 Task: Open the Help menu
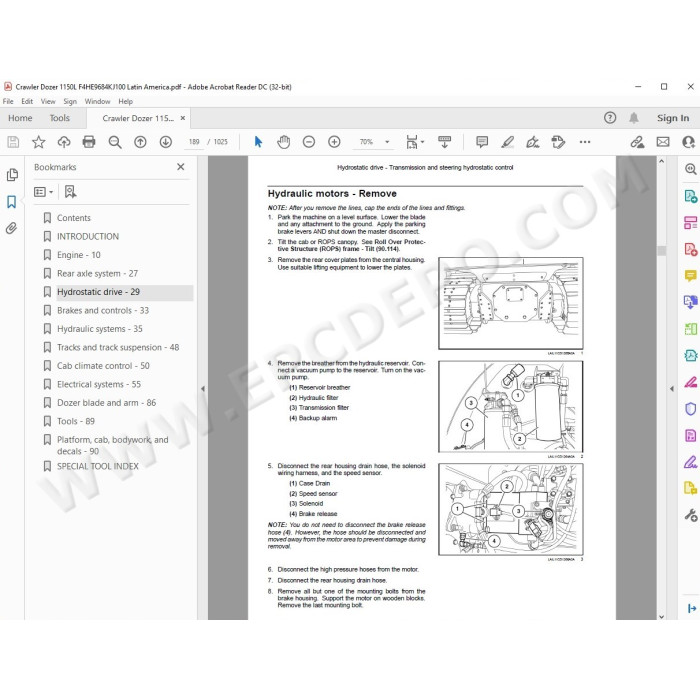(125, 101)
